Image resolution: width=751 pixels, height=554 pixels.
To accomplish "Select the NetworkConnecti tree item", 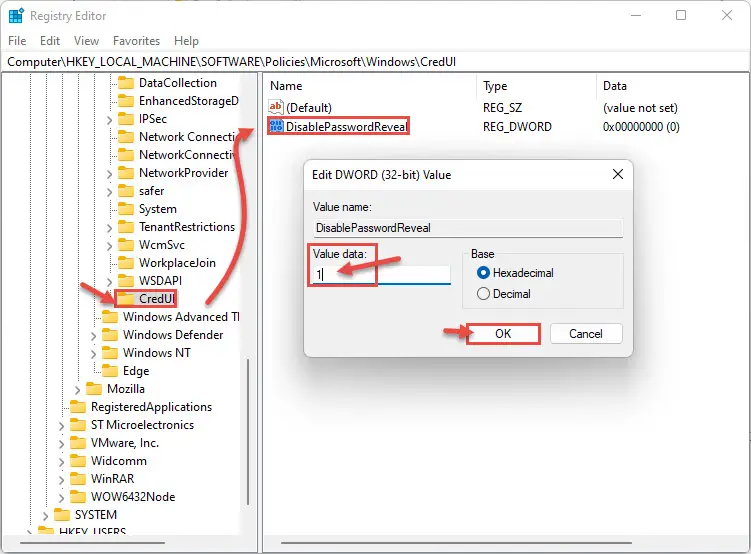I will [186, 155].
